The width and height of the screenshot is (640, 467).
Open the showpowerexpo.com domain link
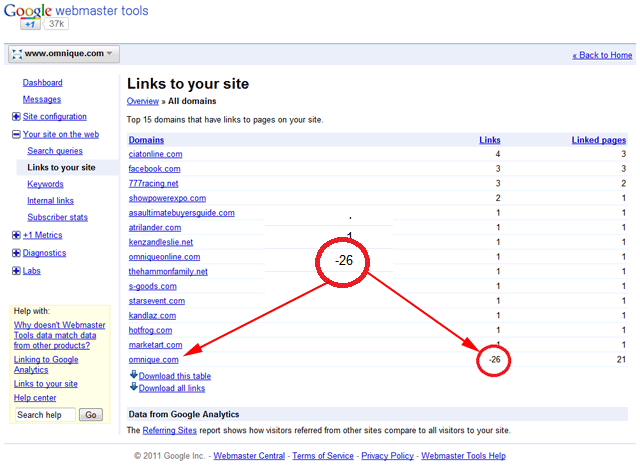[167, 198]
